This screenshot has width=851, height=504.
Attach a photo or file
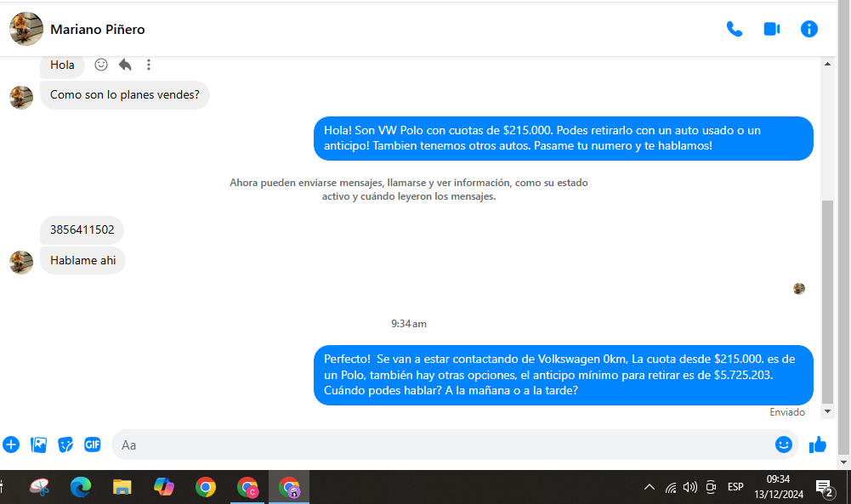click(x=38, y=445)
